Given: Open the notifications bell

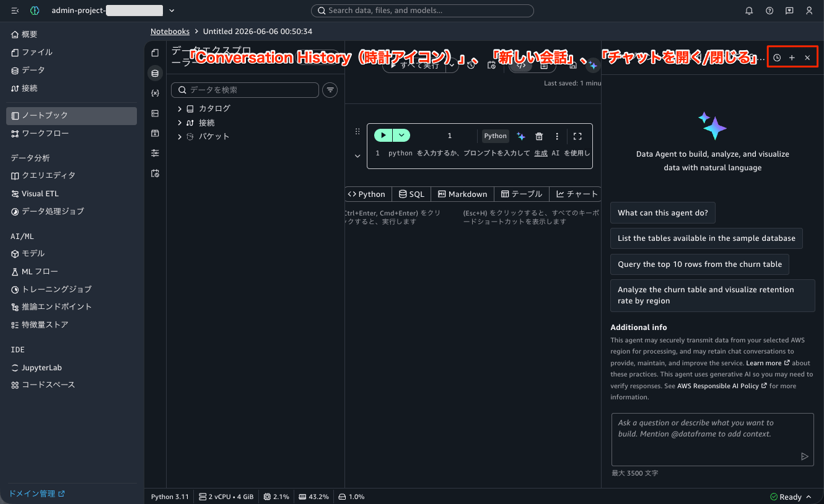Looking at the screenshot, I should [749, 11].
